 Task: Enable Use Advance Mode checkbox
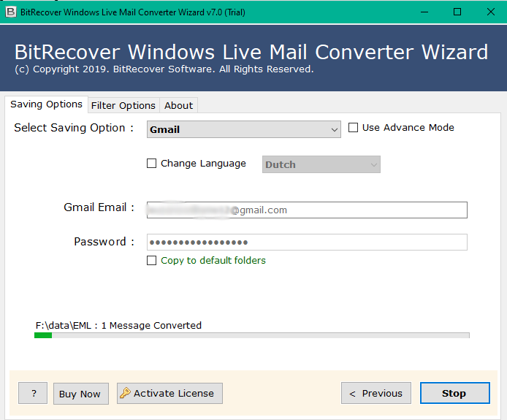[353, 127]
